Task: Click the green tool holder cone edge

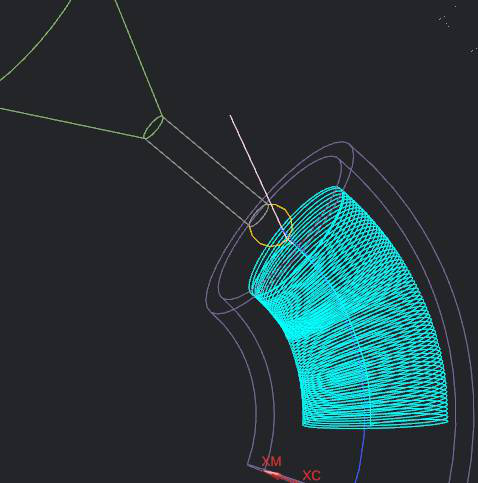Action: point(138,57)
